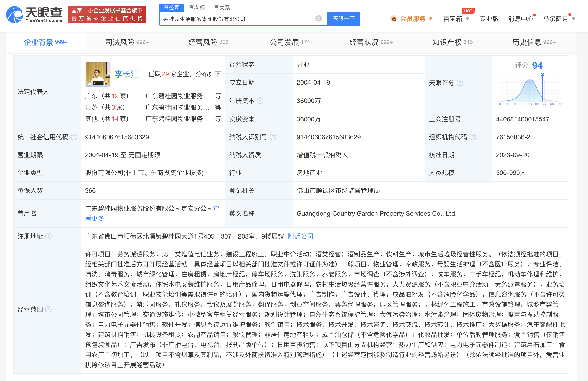Click the help icon beside 天眼评分
This screenshot has height=381, width=588.
(x=460, y=83)
